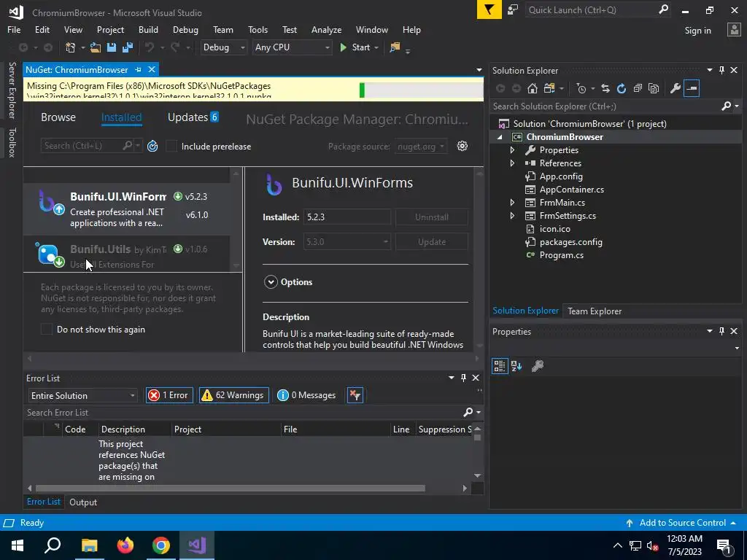Switch to the Team Explorer tab
This screenshot has height=560, width=747.
pos(594,311)
